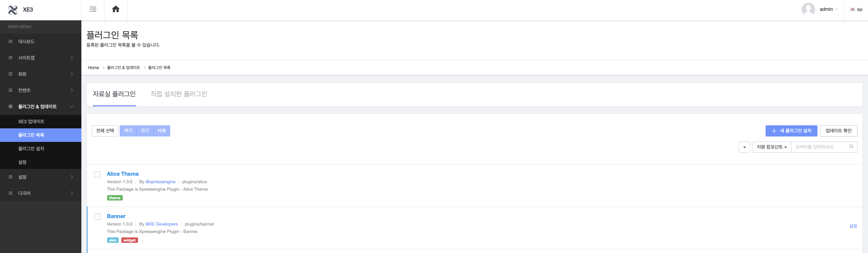Open the small caret filter dropdown
This screenshot has height=253, width=868.
[744, 147]
